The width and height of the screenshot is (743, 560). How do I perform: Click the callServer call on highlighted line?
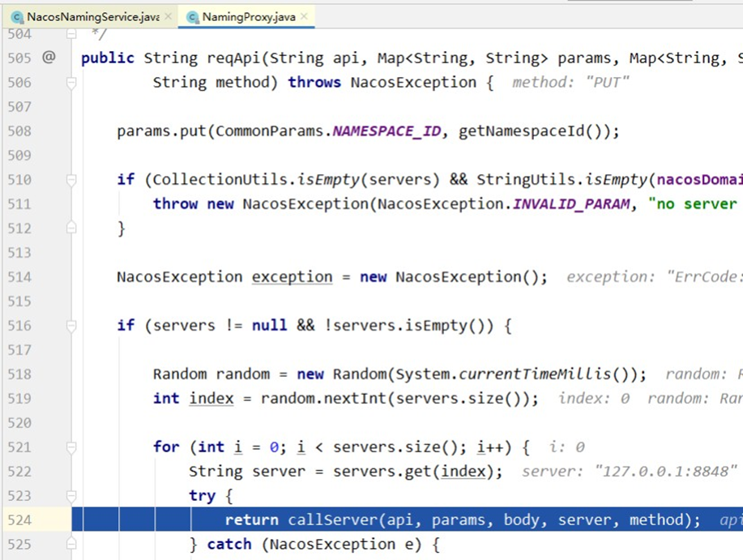pyautogui.click(x=333, y=519)
